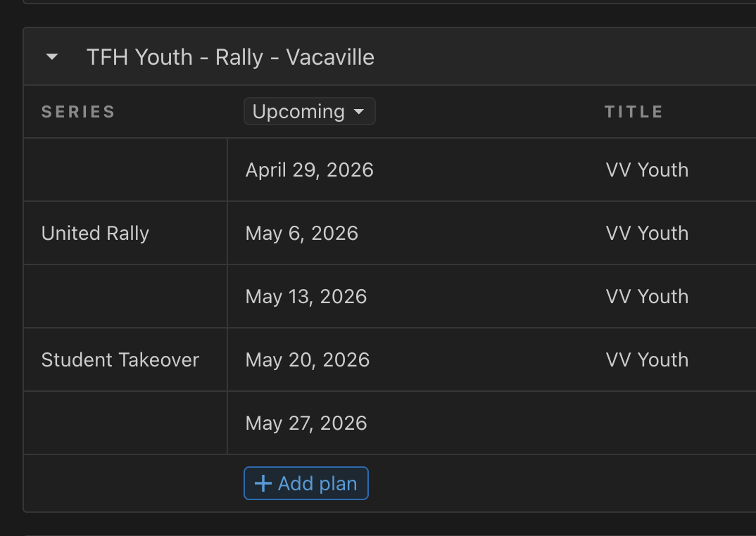
Task: Click VV Youth title for April 29
Action: click(x=647, y=170)
